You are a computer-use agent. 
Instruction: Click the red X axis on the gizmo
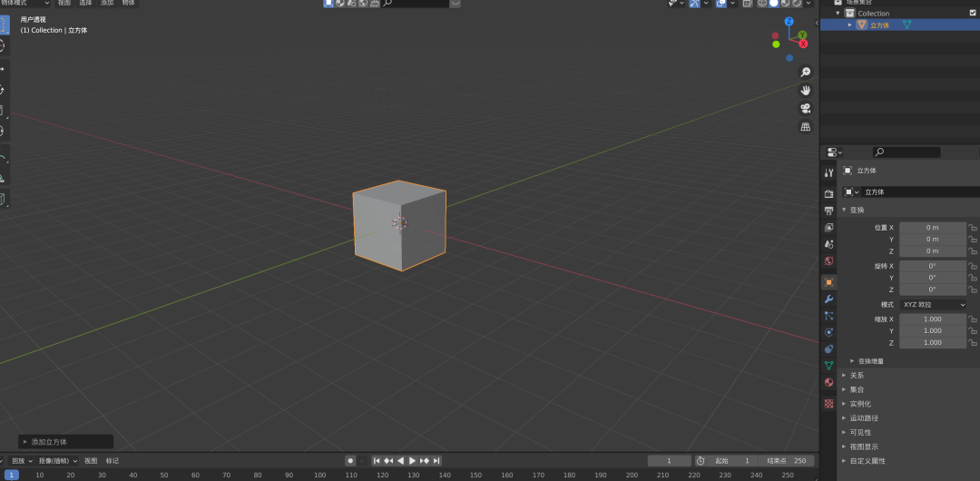pos(804,44)
